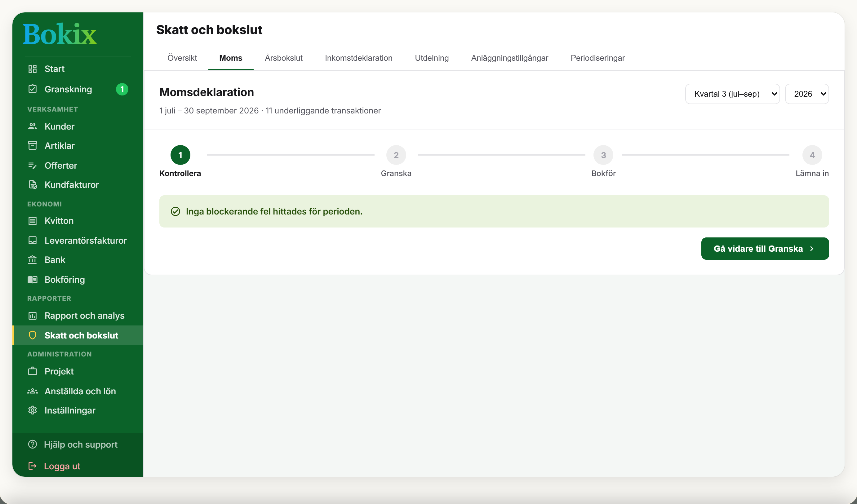Click the Inställningar gear icon
This screenshot has height=504, width=857.
tap(32, 410)
